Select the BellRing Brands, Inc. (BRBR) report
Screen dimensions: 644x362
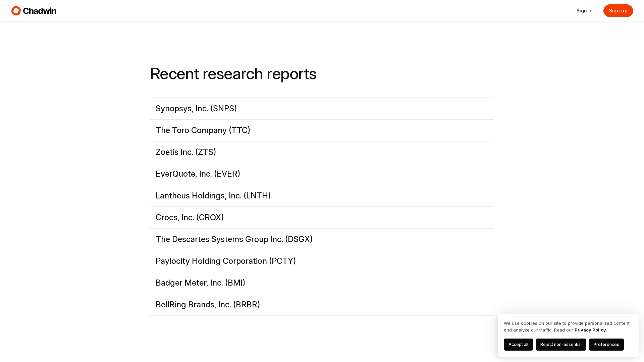pyautogui.click(x=208, y=305)
